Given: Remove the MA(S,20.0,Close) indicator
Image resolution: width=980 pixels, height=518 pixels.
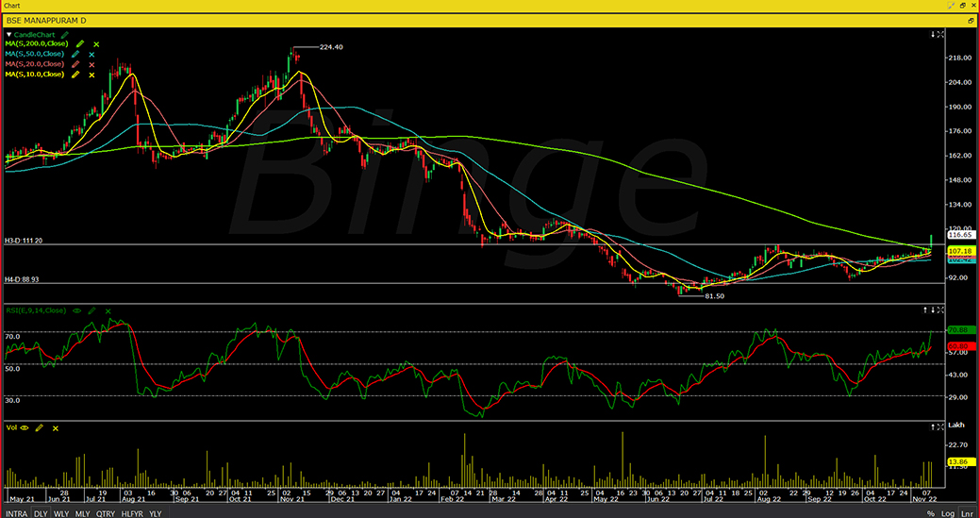Looking at the screenshot, I should click(x=91, y=64).
